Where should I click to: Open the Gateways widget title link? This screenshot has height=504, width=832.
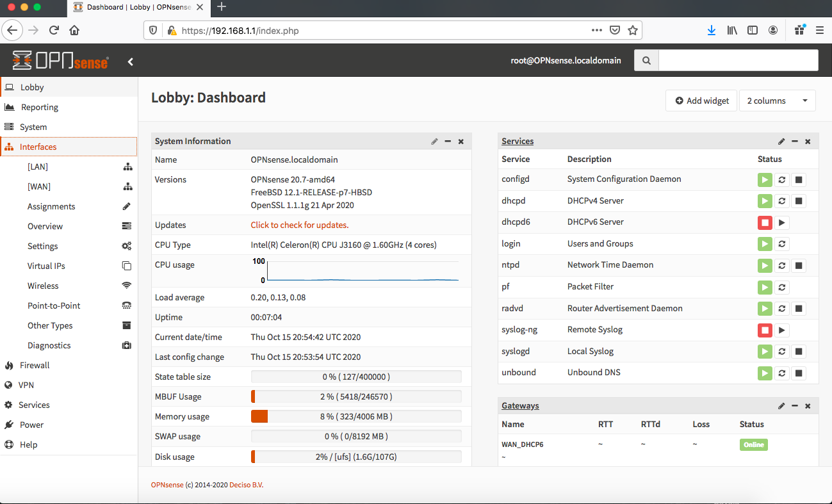(520, 406)
